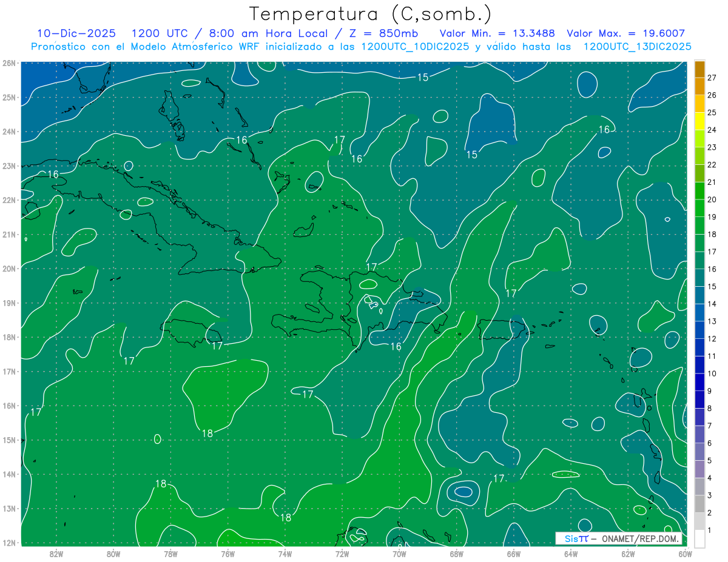
Task: Click latitude axis label "25N"
Action: (9, 97)
